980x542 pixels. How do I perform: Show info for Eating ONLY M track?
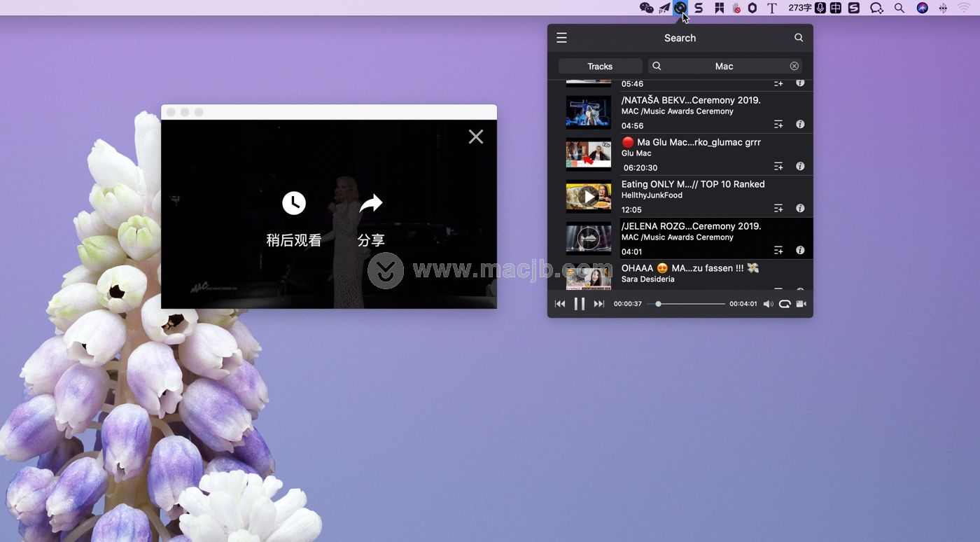tap(800, 208)
